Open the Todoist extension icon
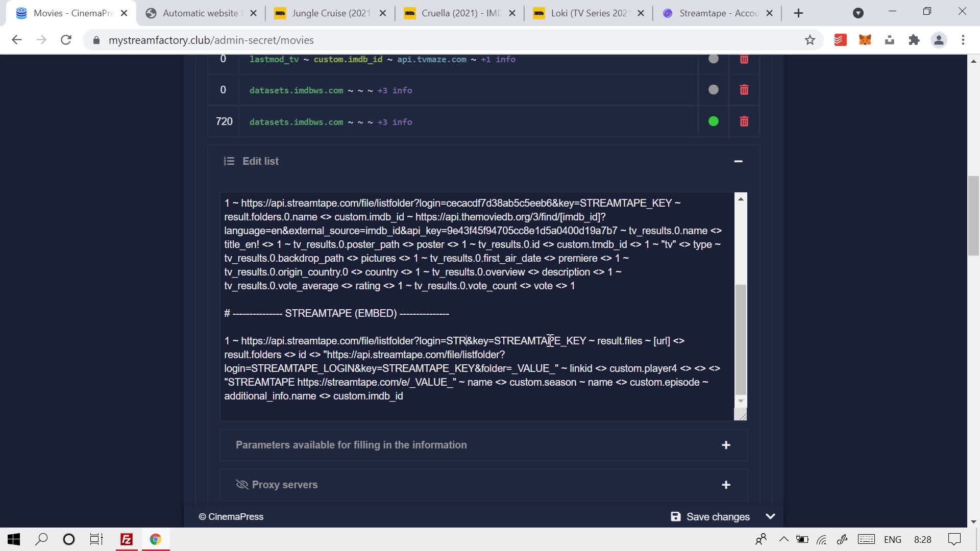Screen dimensions: 980x551 coord(840,40)
